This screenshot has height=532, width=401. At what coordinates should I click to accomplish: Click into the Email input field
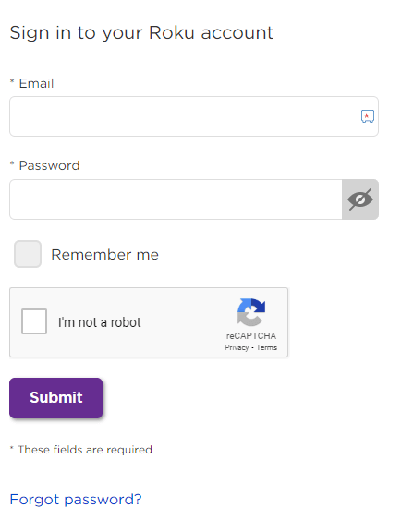194,116
